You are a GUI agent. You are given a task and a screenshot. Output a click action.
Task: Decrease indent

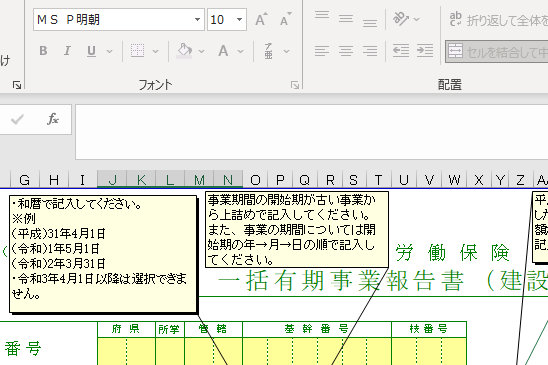401,51
